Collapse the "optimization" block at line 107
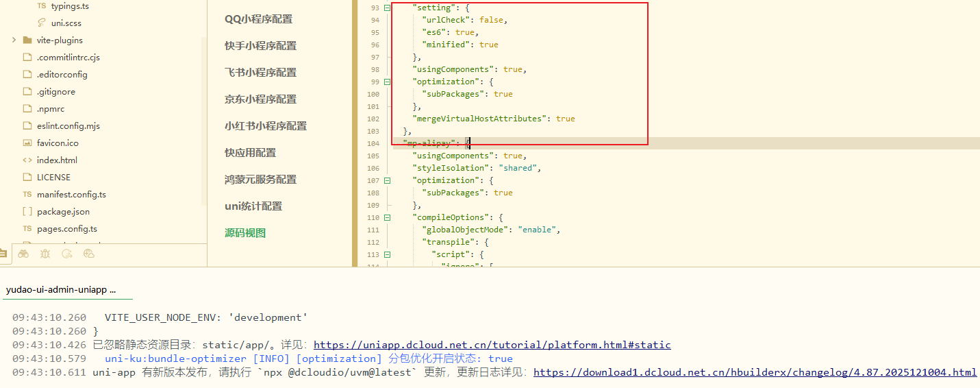This screenshot has height=388, width=980. click(388, 180)
